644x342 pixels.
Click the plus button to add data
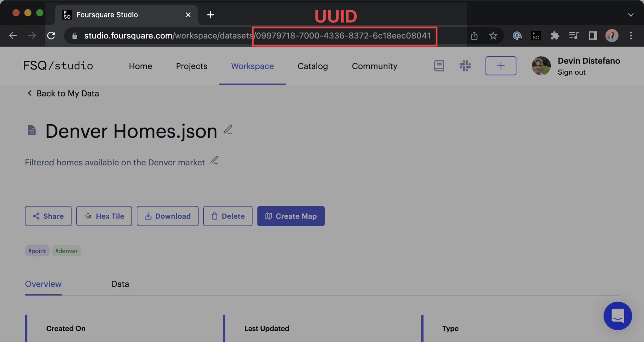(x=501, y=66)
